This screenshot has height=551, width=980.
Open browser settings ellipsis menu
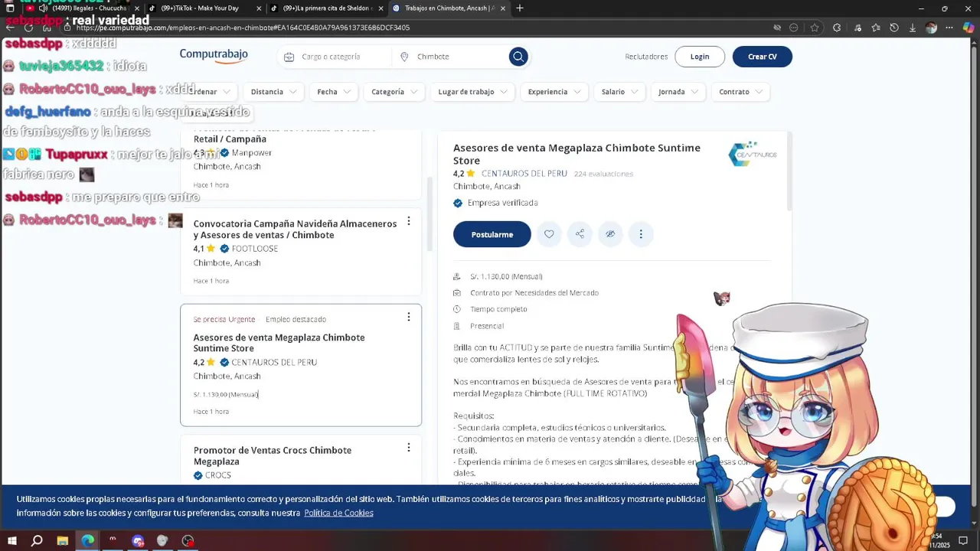[x=949, y=28]
